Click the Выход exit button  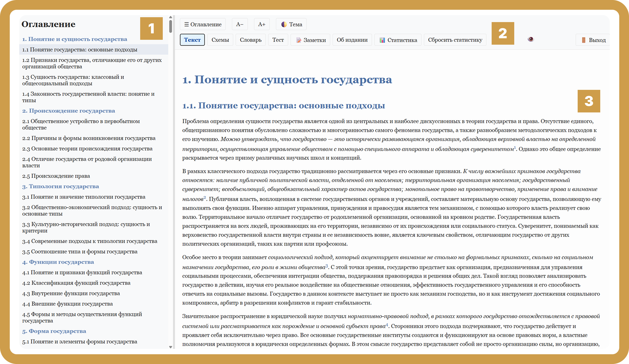[x=593, y=40]
